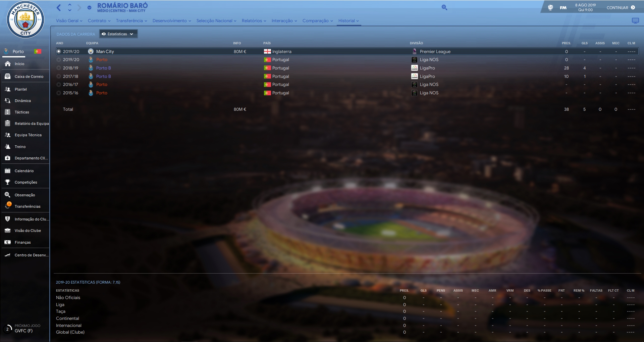This screenshot has width=644, height=342.
Task: Click the date 8 AGO 2019
Action: (585, 5)
